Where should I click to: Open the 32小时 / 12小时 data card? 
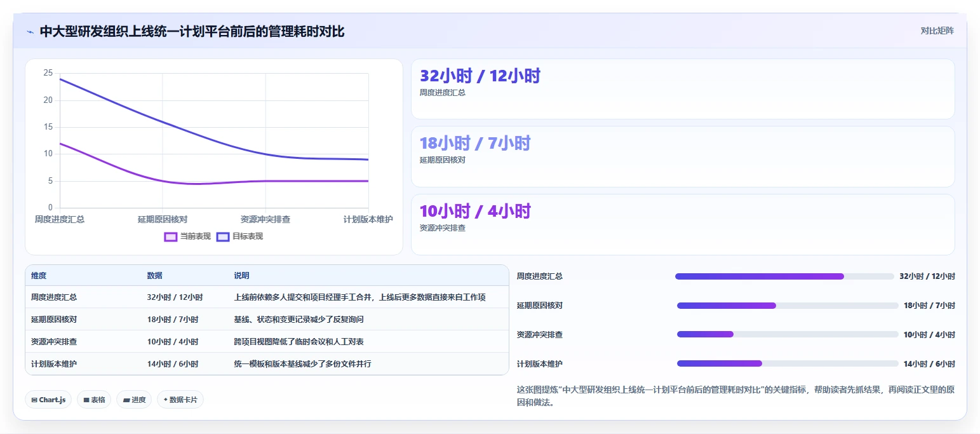683,89
